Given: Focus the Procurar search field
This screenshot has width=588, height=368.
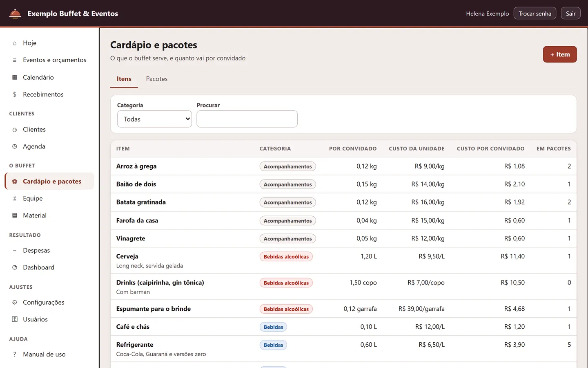Looking at the screenshot, I should coord(247,119).
